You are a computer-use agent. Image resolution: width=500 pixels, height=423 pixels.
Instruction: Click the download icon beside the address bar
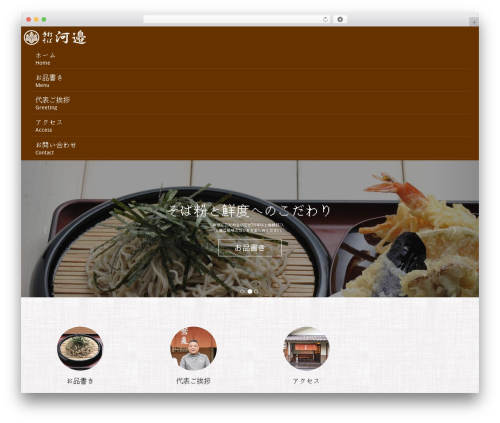point(340,19)
